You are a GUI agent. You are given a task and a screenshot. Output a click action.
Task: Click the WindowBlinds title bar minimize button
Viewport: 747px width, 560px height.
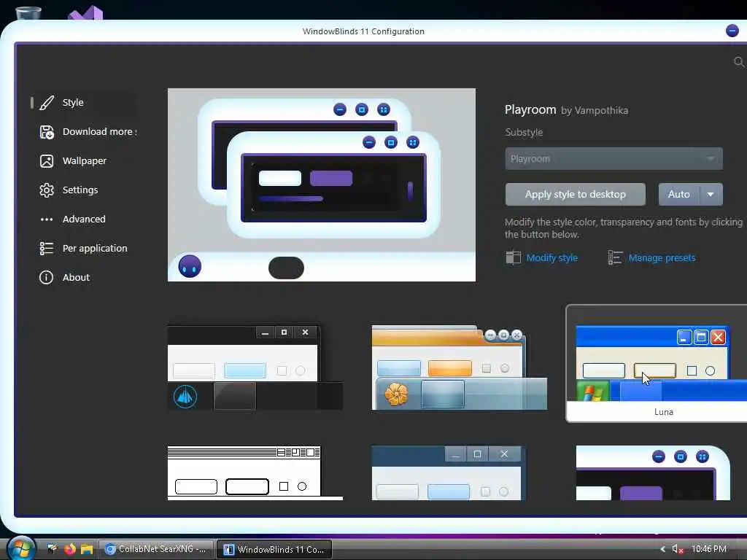pos(732,31)
